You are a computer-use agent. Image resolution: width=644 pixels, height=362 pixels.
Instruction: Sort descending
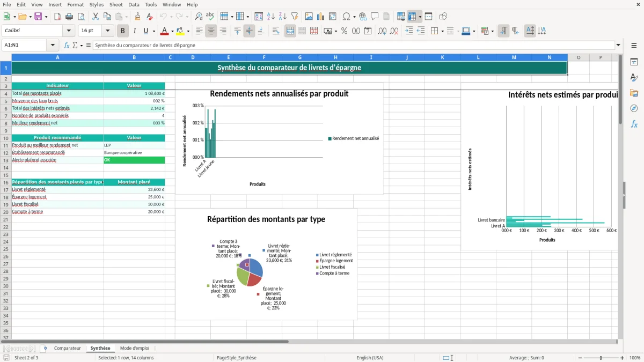(x=282, y=17)
